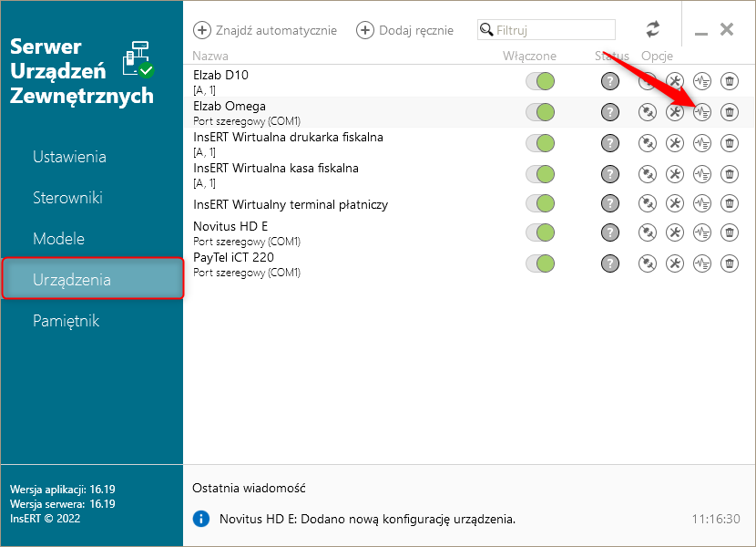Open diagnostics for InsERT Wirtualny terminal płatniczy

pos(702,203)
